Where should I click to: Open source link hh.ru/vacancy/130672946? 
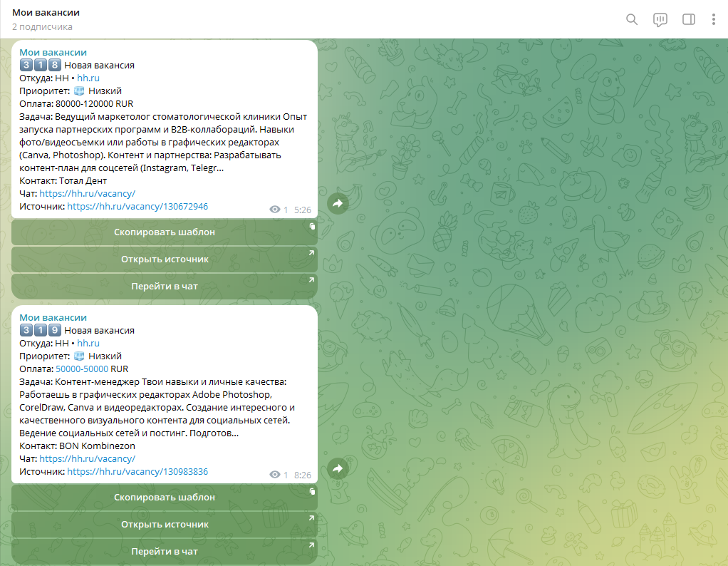[137, 207]
